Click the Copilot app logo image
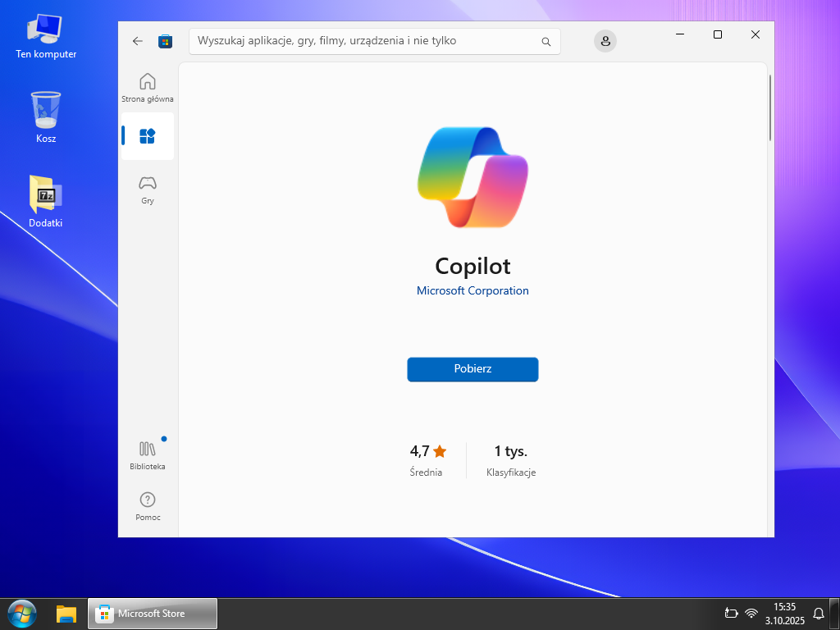 pyautogui.click(x=472, y=177)
